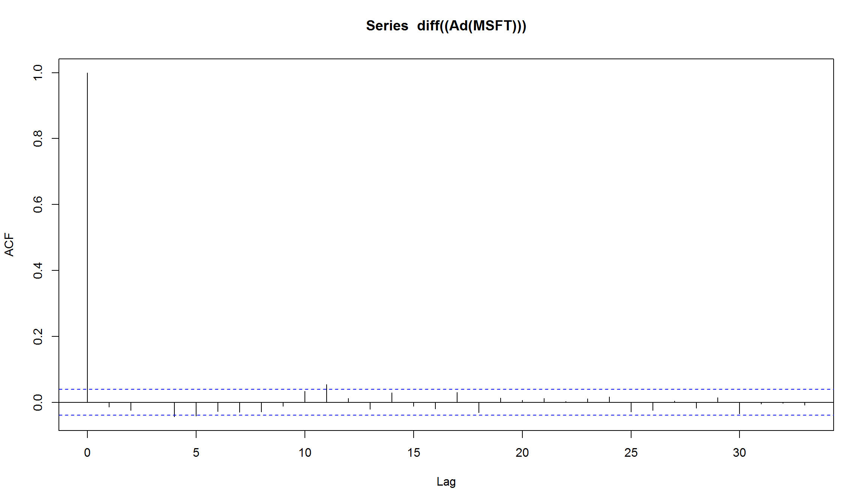This screenshot has width=864, height=504.
Task: Click the positive spike at lag 17
Action: point(457,397)
